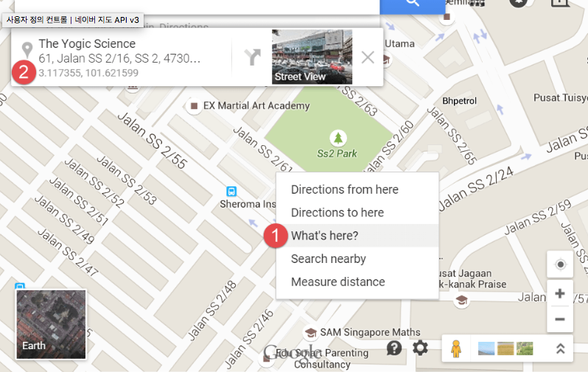The width and height of the screenshot is (588, 372).
Task: Select the Pegman Street View figure
Action: click(x=455, y=348)
